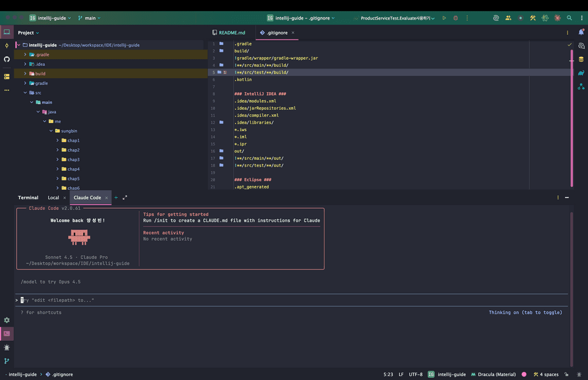588x380 pixels.
Task: Open the GitHub tool window icon
Action: [x=7, y=59]
